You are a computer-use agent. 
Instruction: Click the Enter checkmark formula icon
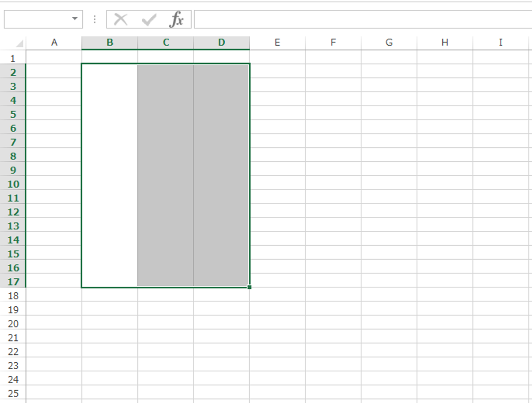147,20
